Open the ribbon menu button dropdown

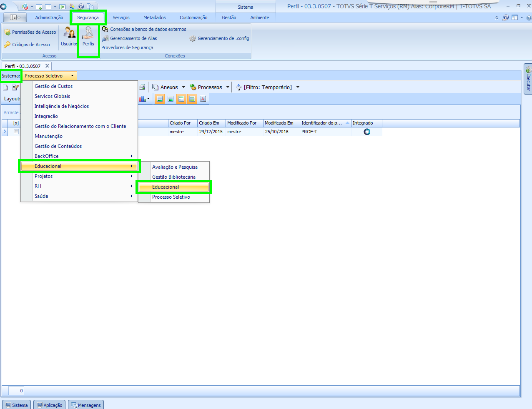15,17
